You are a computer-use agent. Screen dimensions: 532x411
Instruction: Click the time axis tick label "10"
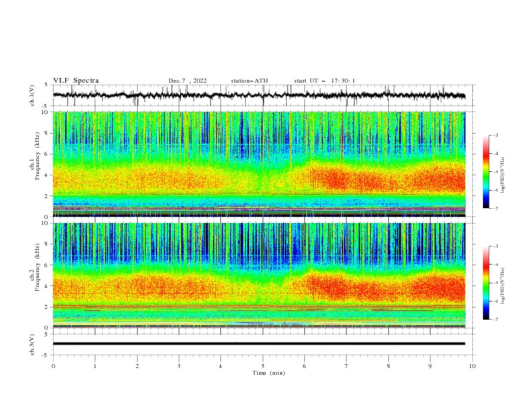tap(472, 366)
